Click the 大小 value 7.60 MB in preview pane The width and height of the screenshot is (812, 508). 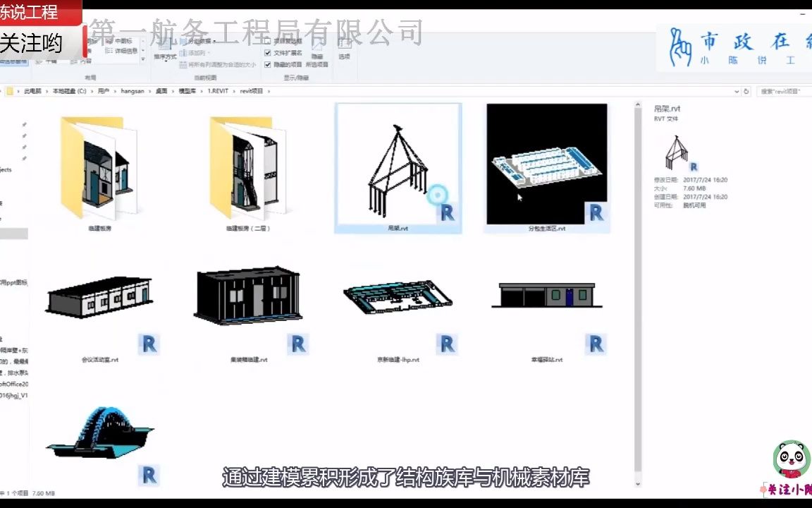click(694, 188)
